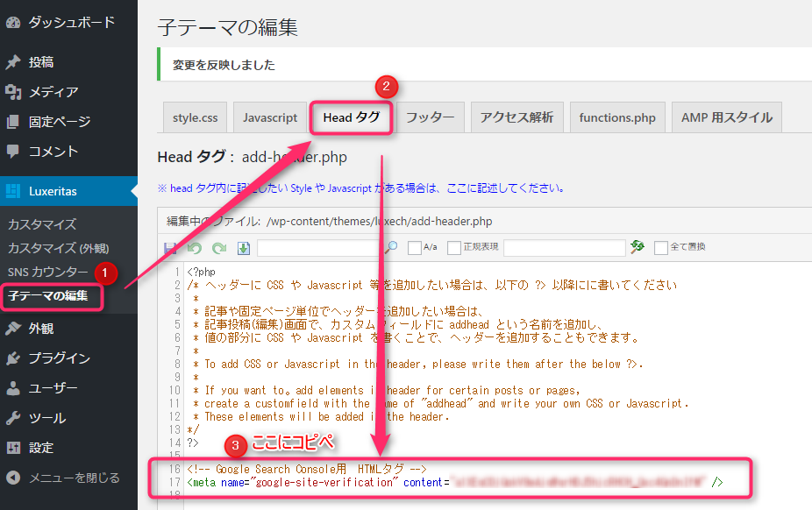The height and width of the screenshot is (510, 812).
Task: Redo the last edit in the editor
Action: pos(218,248)
